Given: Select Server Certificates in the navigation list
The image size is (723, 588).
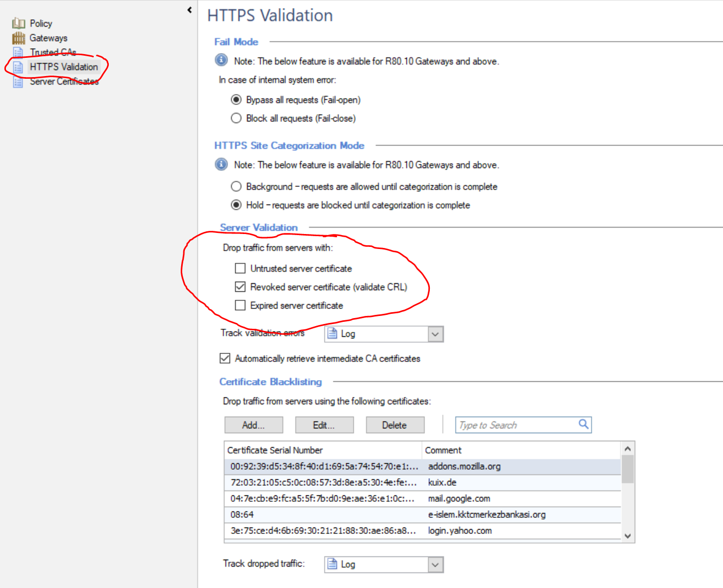Looking at the screenshot, I should (x=64, y=81).
